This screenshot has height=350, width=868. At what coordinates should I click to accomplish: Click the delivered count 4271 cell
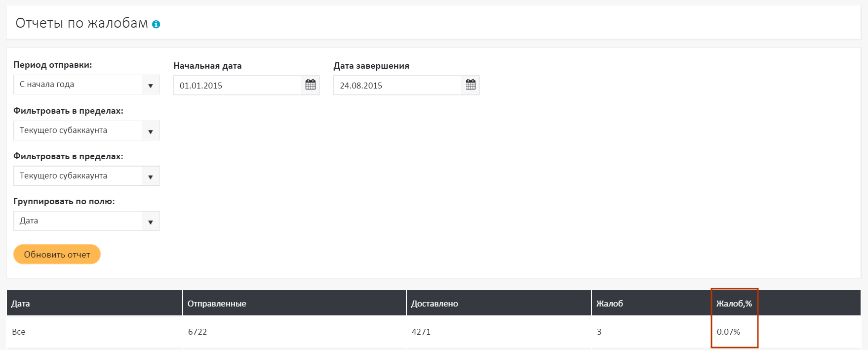coord(421,332)
